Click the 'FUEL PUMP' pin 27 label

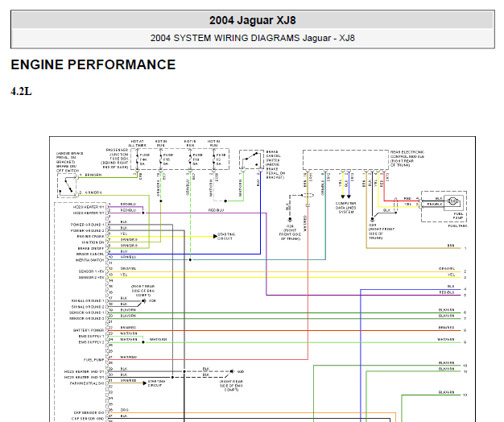coord(94,360)
